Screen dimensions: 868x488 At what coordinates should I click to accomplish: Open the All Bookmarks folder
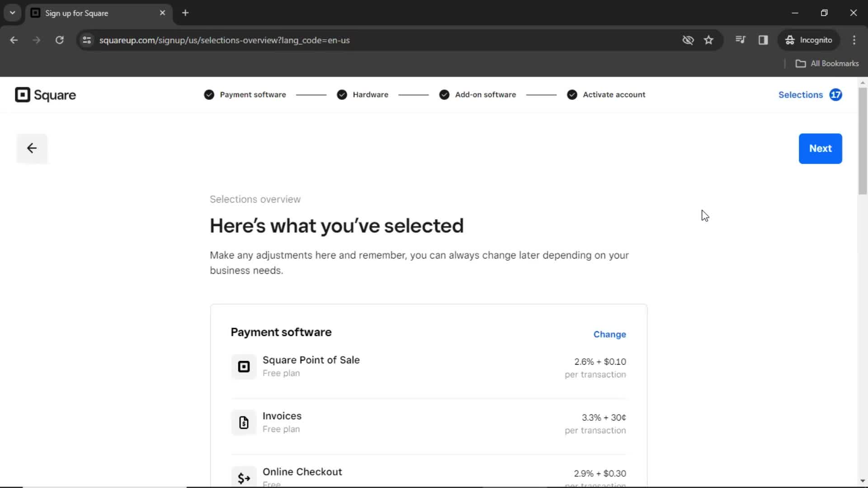[827, 64]
